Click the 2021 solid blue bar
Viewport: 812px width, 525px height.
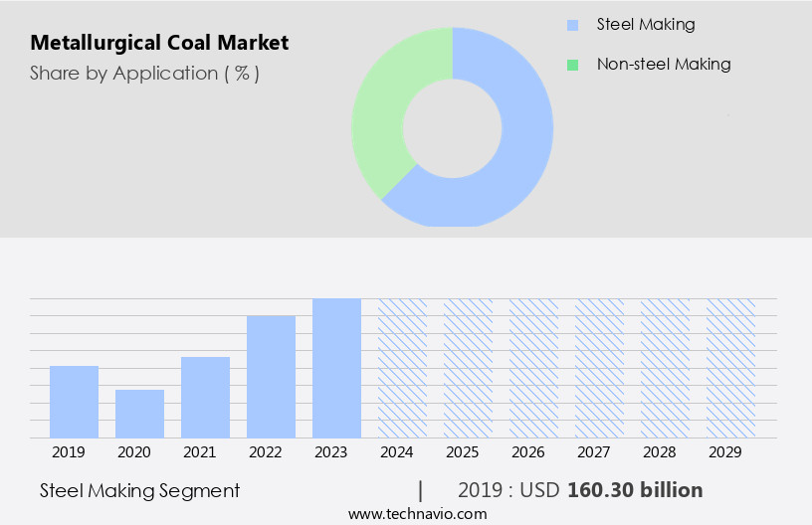coord(205,397)
